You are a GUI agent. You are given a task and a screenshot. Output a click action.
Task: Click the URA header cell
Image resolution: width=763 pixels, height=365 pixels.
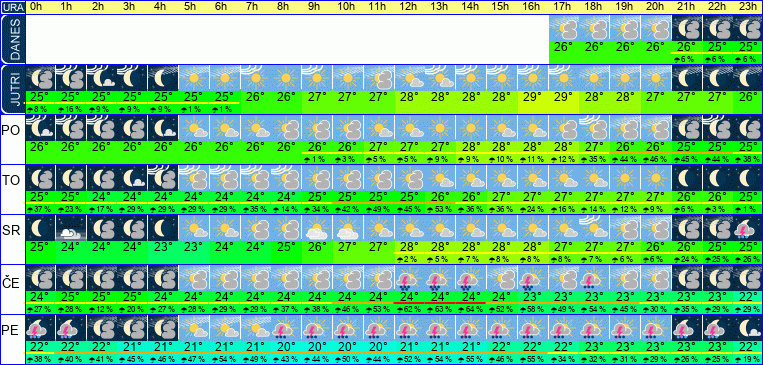coord(12,7)
